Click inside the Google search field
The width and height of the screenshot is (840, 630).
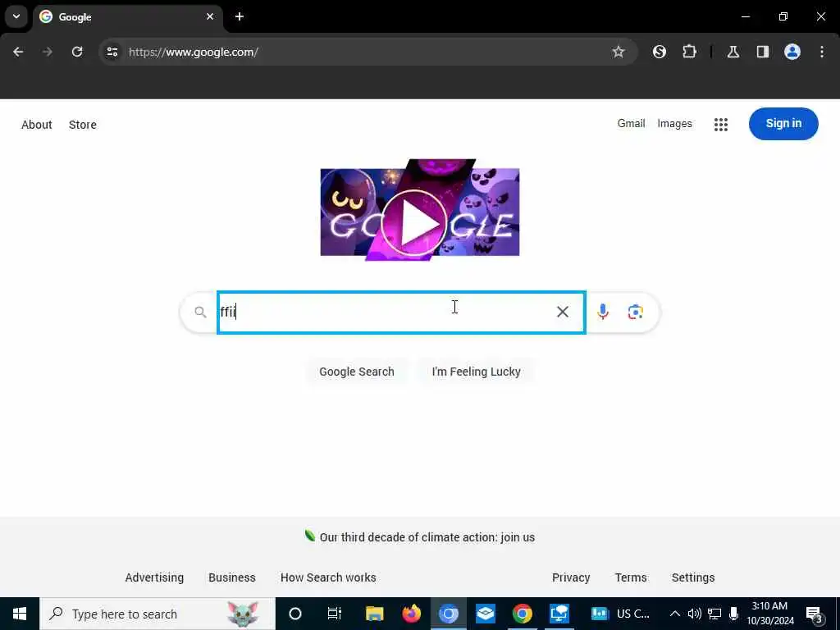(x=401, y=313)
